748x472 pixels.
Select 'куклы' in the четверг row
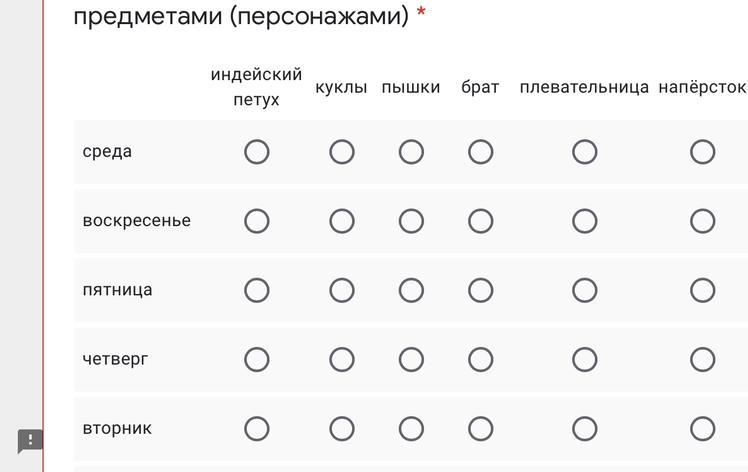[342, 359]
